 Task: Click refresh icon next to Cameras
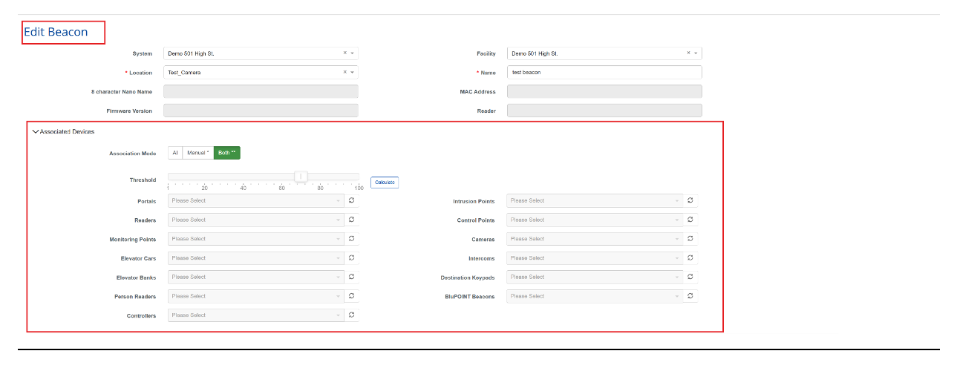click(x=690, y=239)
